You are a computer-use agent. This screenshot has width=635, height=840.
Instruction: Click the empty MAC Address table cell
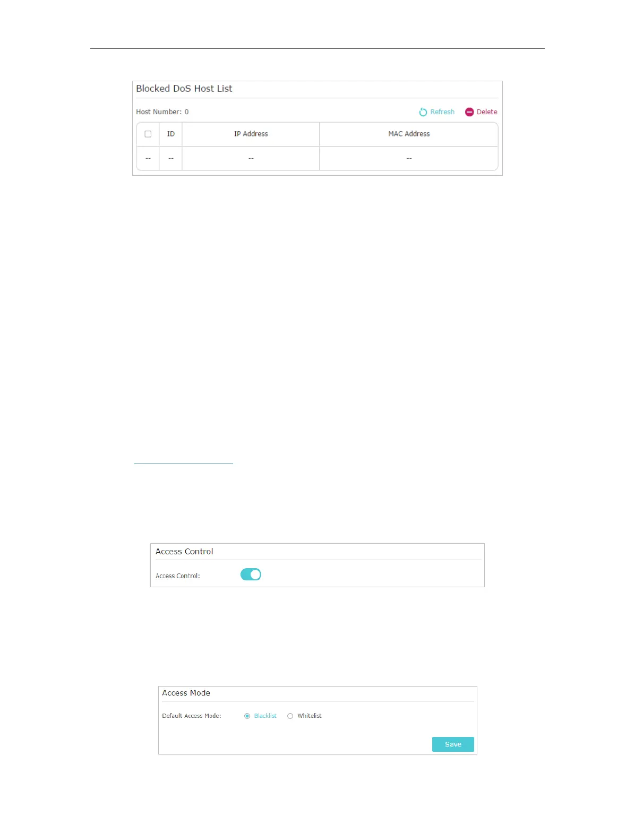tap(409, 158)
